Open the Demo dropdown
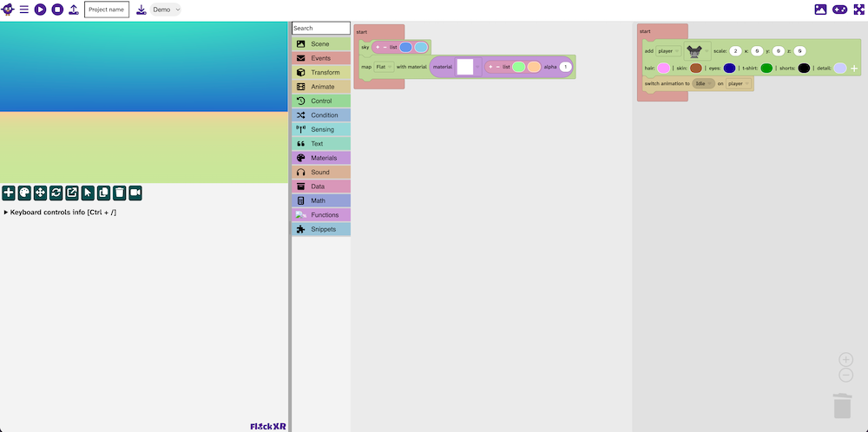The width and height of the screenshot is (868, 432). coord(166,10)
